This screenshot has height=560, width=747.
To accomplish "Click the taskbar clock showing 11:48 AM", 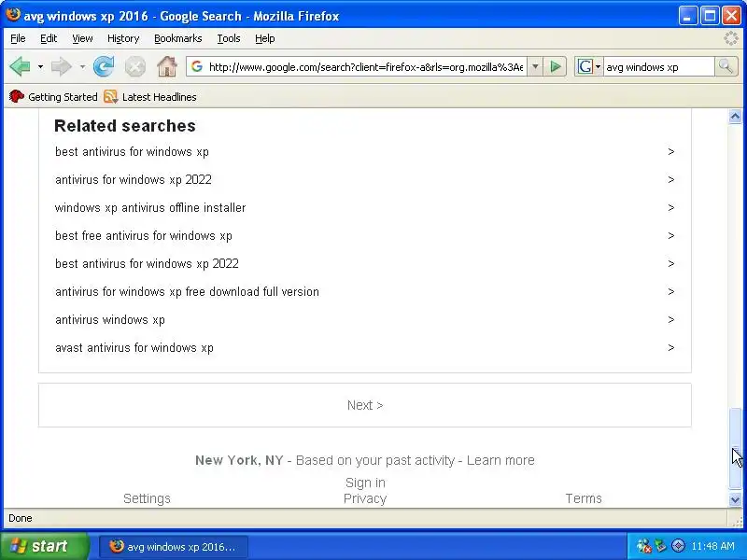I will pyautogui.click(x=712, y=546).
